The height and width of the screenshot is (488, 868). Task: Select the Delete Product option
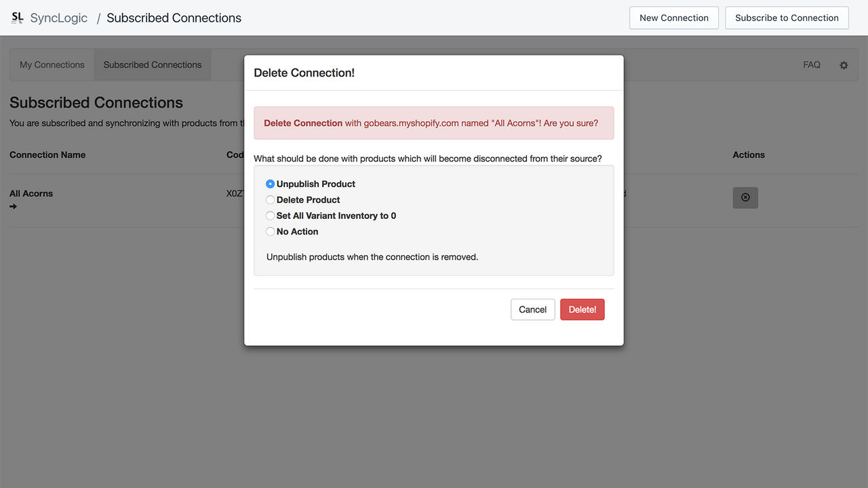pyautogui.click(x=270, y=199)
